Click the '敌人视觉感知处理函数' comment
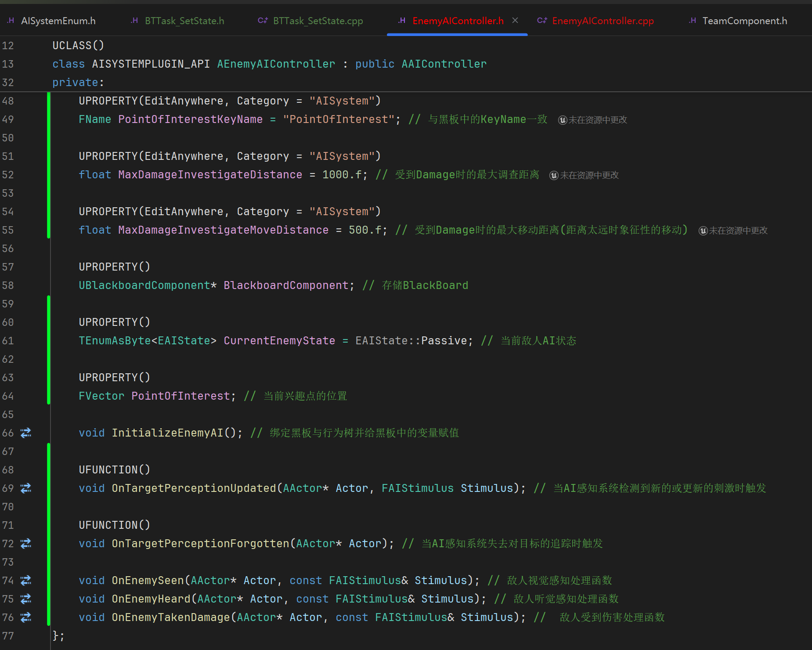 pyautogui.click(x=559, y=581)
